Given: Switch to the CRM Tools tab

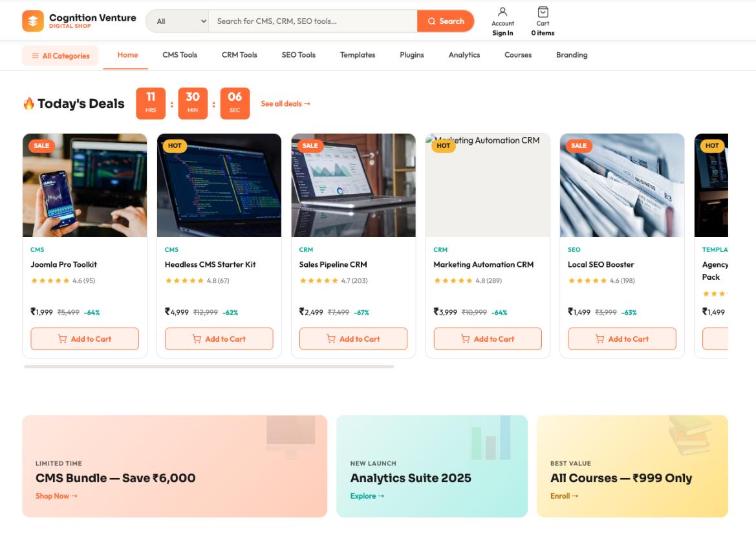Looking at the screenshot, I should click(x=239, y=55).
